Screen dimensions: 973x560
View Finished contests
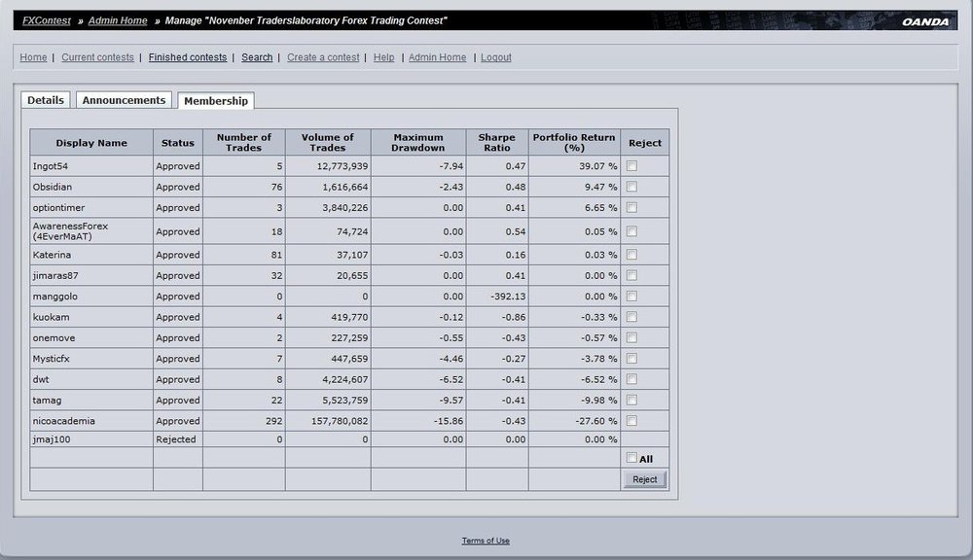click(188, 57)
